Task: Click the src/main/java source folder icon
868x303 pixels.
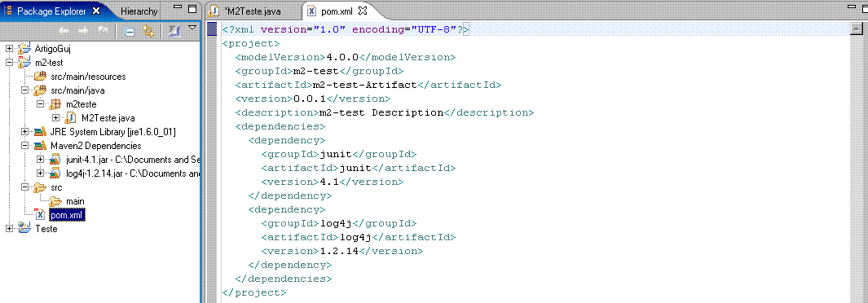Action: pos(40,90)
